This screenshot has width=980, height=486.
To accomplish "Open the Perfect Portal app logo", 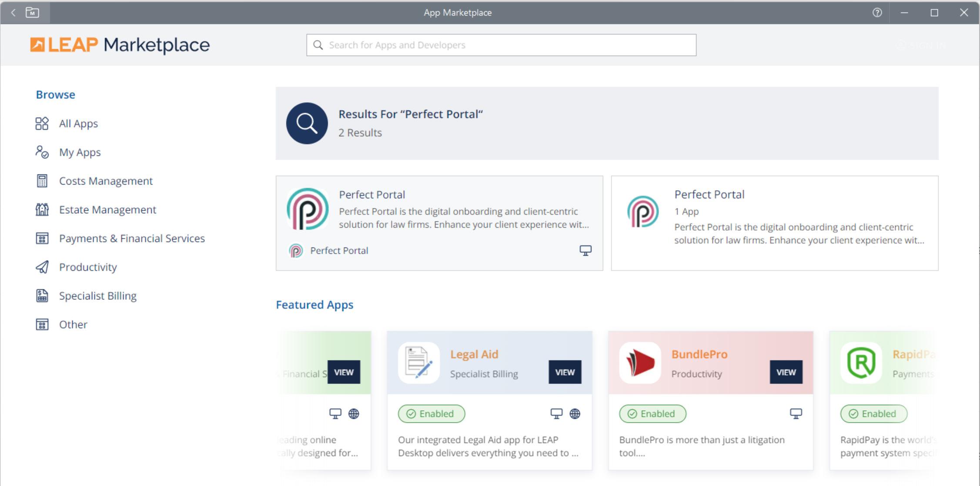I will tap(308, 209).
